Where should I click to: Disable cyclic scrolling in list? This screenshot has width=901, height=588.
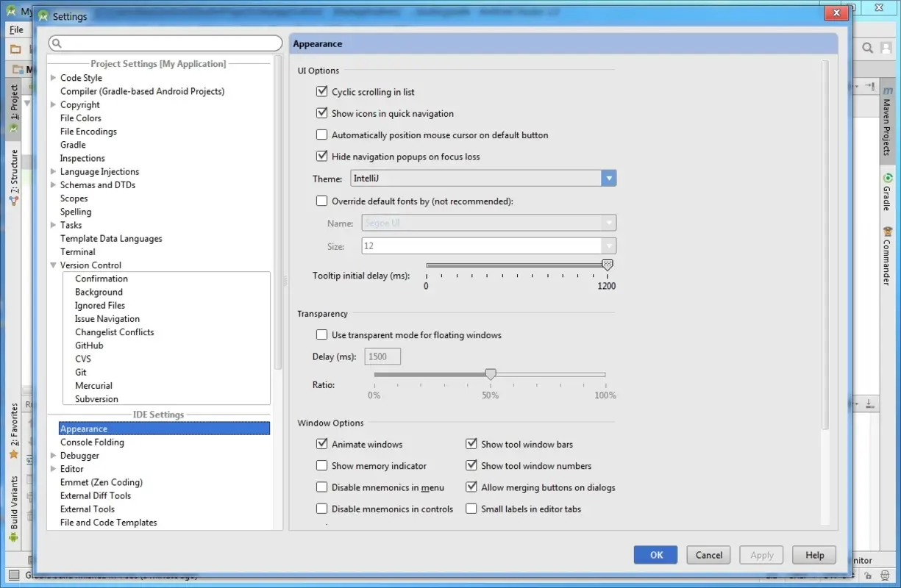pyautogui.click(x=321, y=91)
